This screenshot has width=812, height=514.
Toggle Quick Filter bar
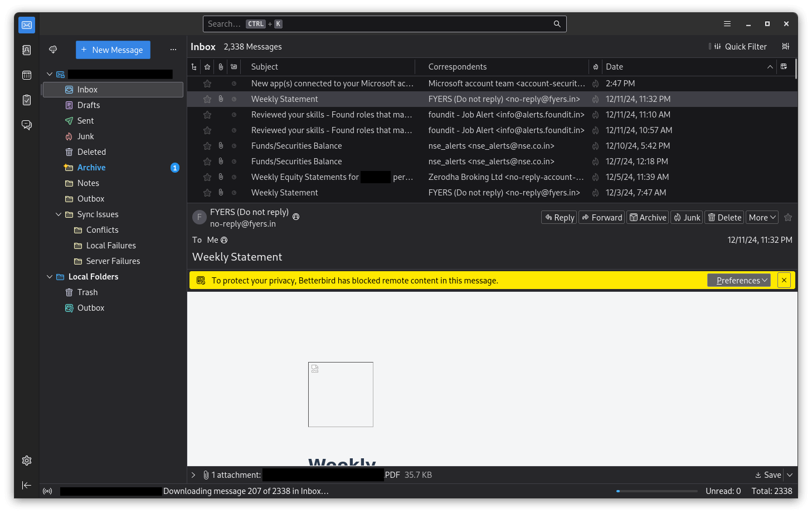point(738,46)
